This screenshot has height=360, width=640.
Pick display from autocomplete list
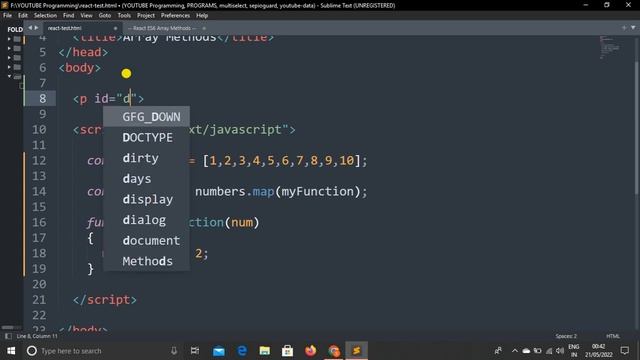(146, 199)
